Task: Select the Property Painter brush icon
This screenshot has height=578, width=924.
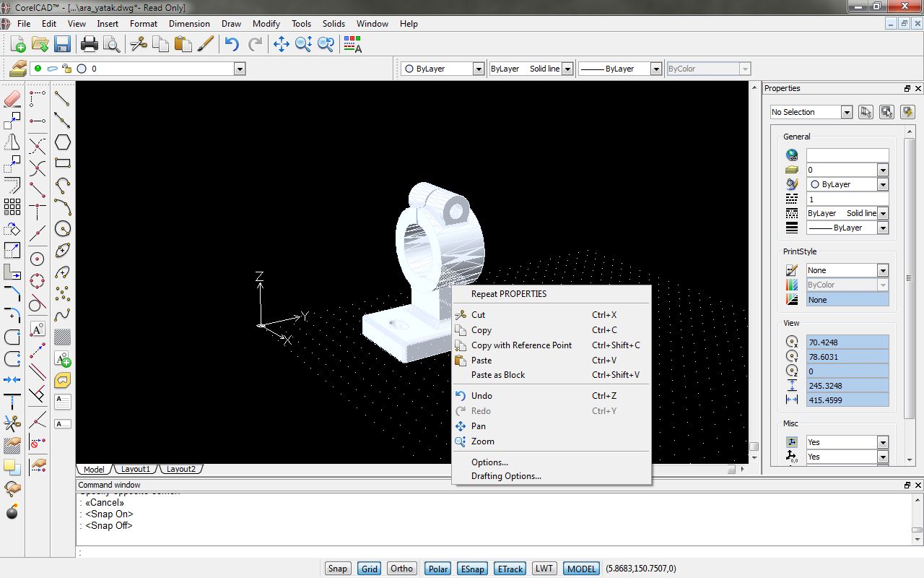Action: pyautogui.click(x=205, y=45)
